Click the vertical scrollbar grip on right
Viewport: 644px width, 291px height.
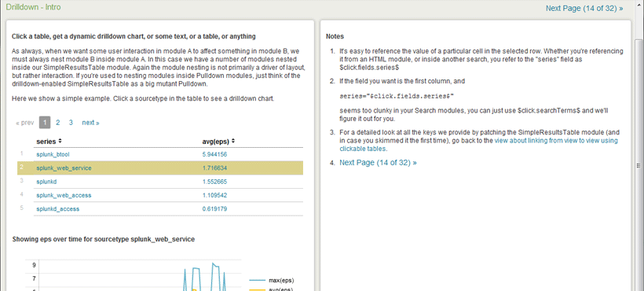click(x=639, y=166)
